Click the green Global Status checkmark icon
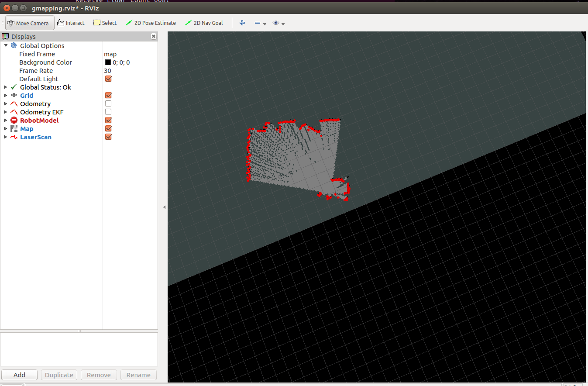 click(x=14, y=87)
